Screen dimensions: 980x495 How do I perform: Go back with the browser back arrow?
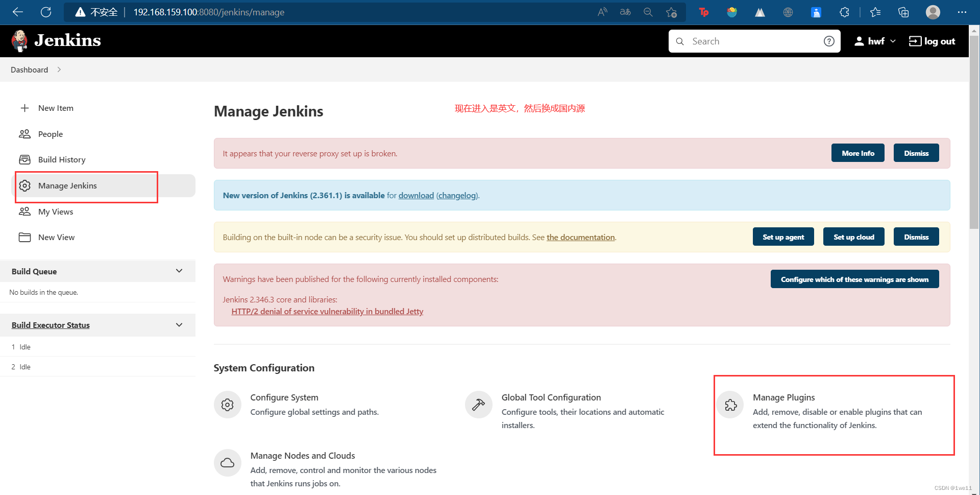click(18, 12)
